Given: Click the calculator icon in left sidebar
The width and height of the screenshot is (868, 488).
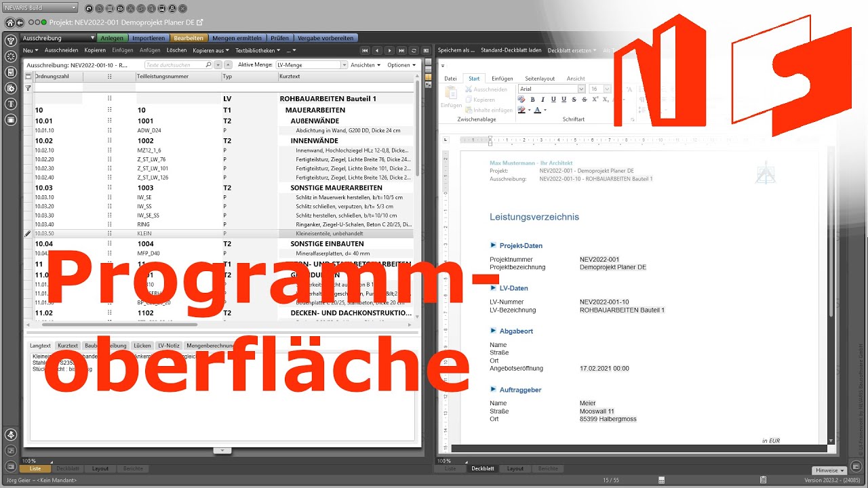Looking at the screenshot, I should click(x=11, y=73).
